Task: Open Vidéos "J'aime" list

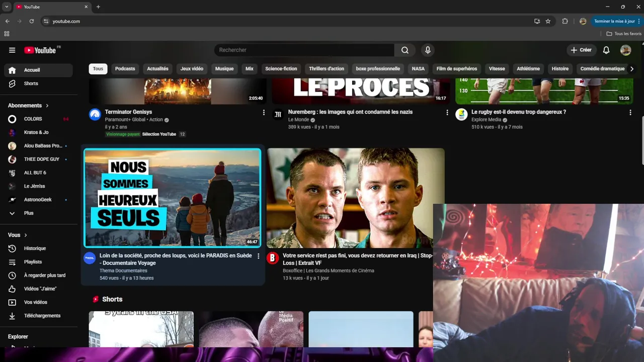Action: coord(38,289)
